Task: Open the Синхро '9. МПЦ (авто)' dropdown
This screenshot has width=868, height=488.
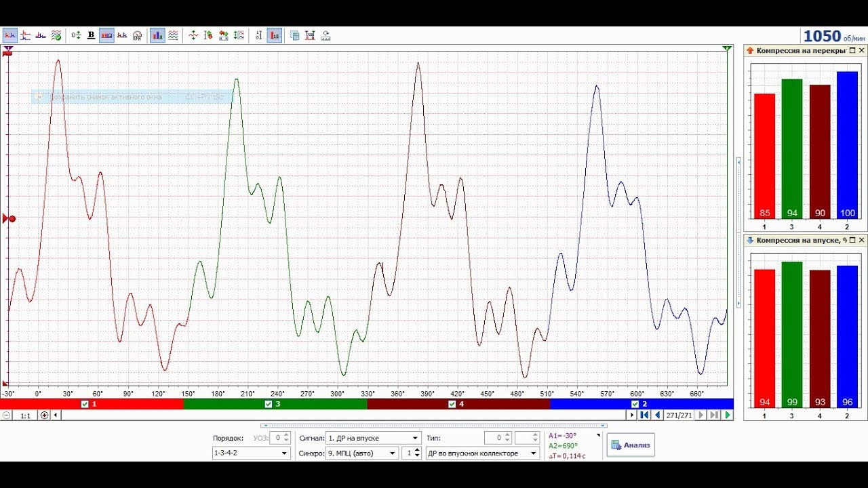Action: point(361,453)
